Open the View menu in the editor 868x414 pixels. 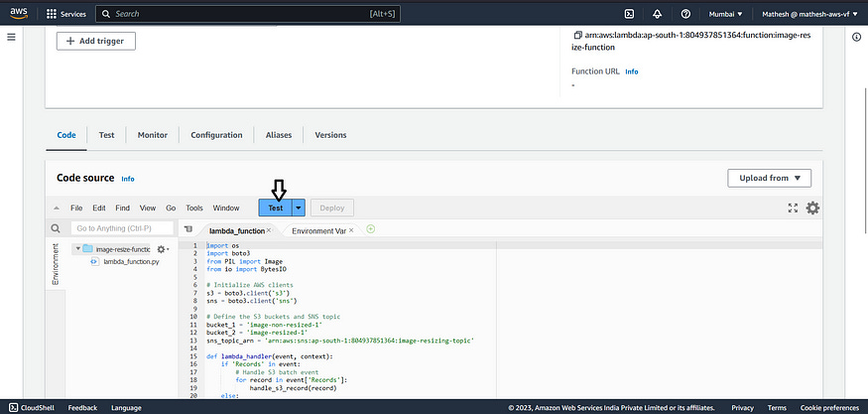tap(148, 207)
